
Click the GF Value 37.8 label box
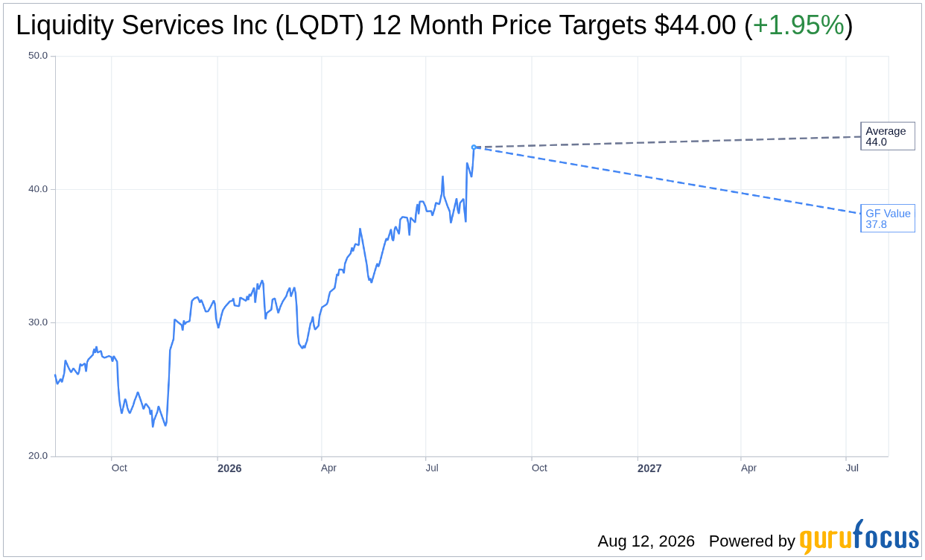(888, 218)
